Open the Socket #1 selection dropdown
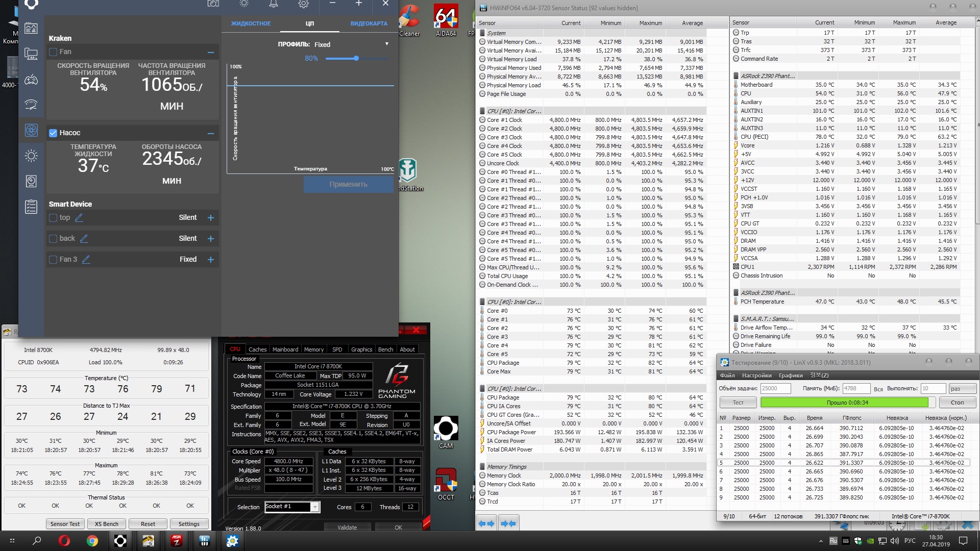This screenshot has width=980, height=551. [x=315, y=507]
